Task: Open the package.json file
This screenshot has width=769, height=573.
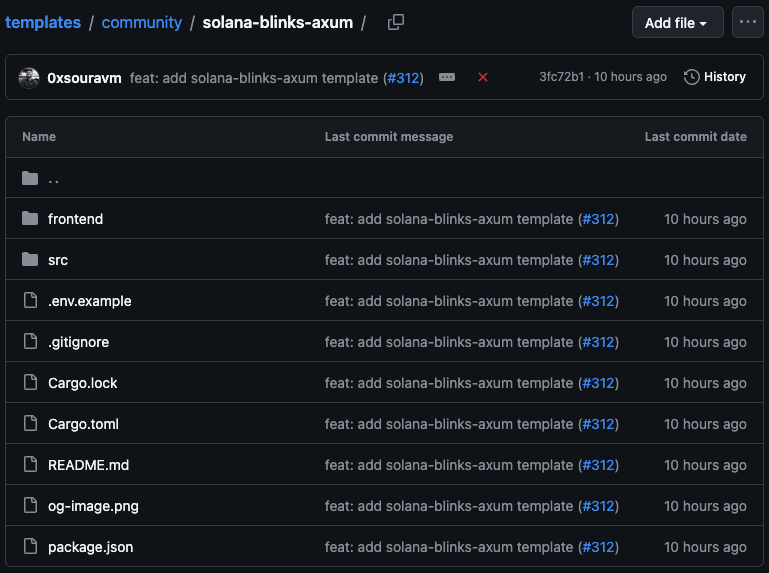Action: click(91, 547)
